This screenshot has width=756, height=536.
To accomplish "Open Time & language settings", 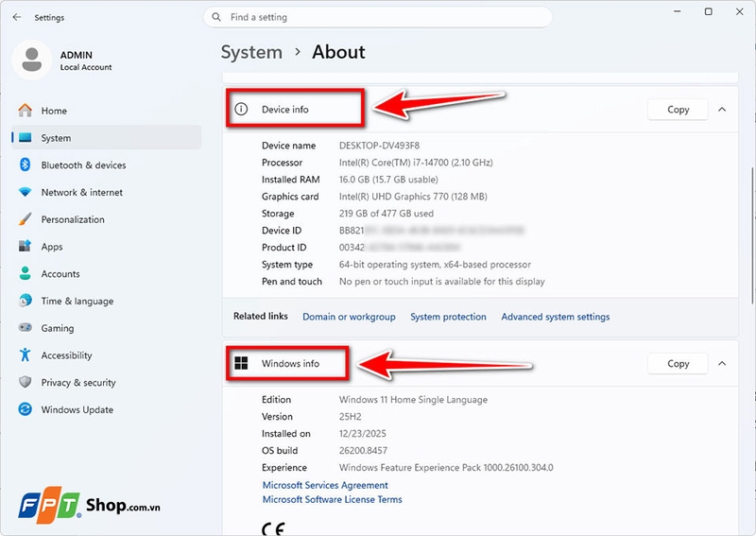I will [106, 301].
